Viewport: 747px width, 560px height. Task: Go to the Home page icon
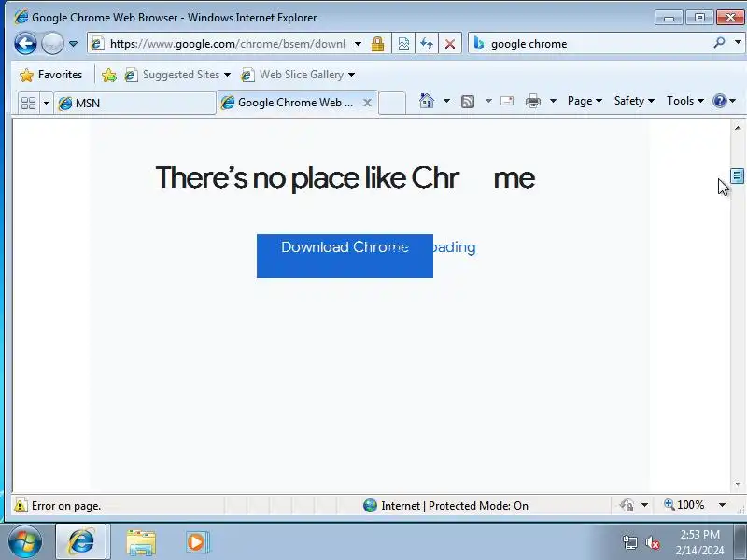(x=427, y=101)
